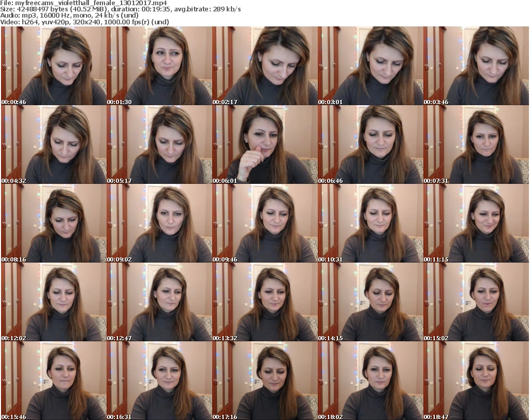Select the thumbnail stamped 00:09:46

coord(264,224)
